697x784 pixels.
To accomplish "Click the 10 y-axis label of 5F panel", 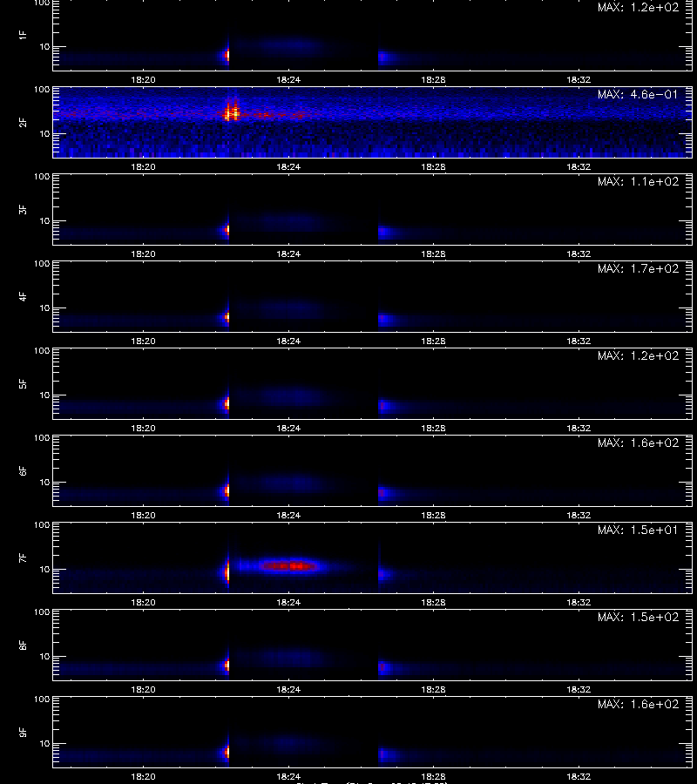I will (44, 395).
